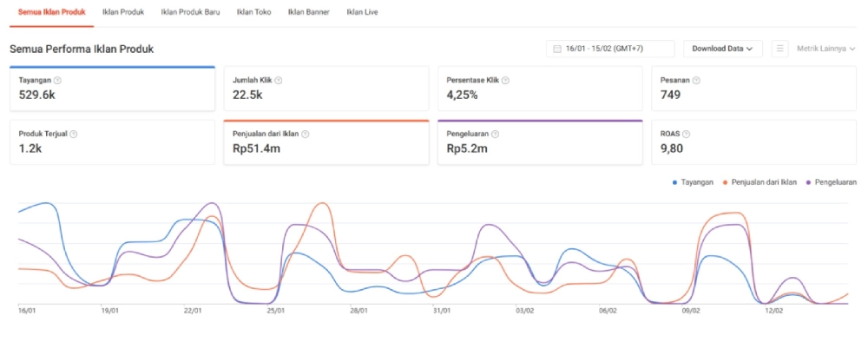Open the Iklan Produk Baru tab

190,11
